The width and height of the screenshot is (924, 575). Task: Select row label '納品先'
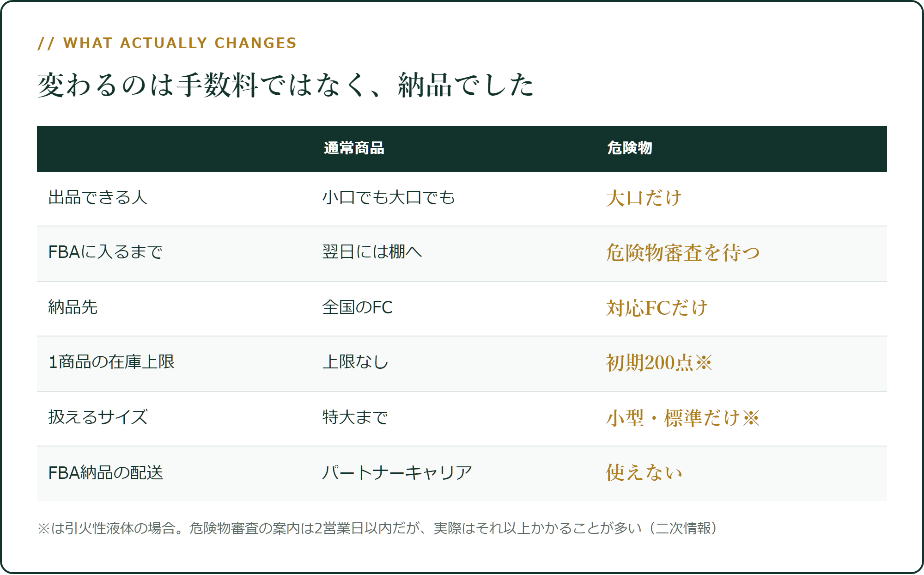pos(73,307)
